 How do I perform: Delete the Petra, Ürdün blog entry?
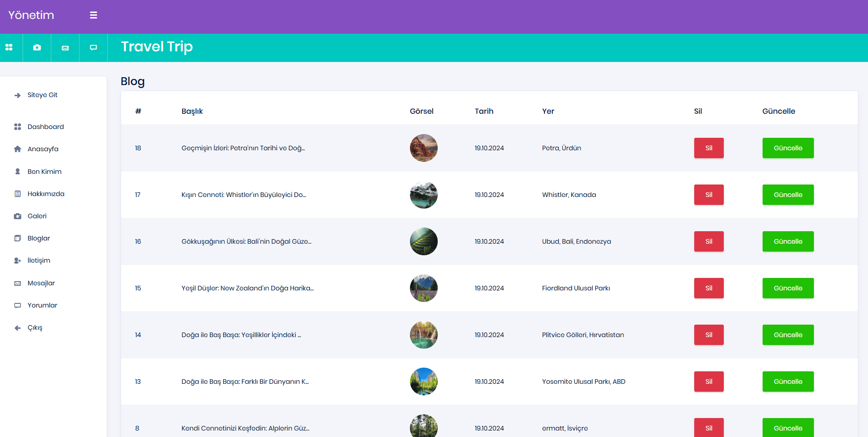[709, 148]
